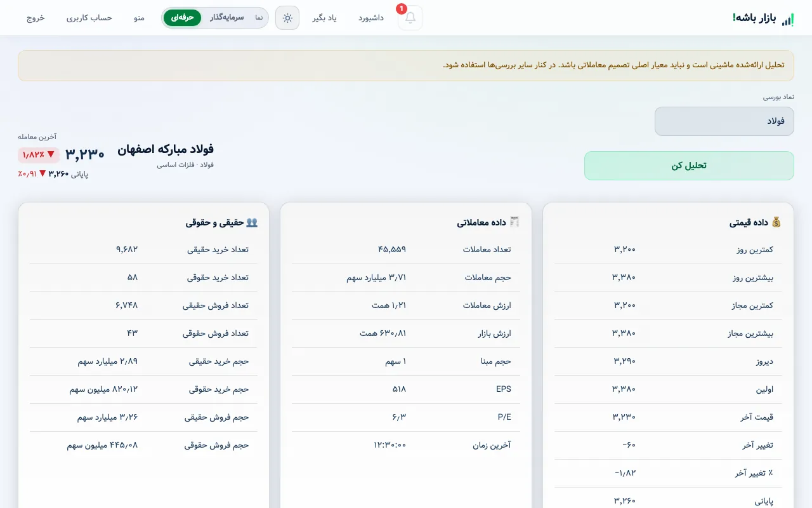This screenshot has width=812, height=508.
Task: Click the حجم خرید حقوقی row label
Action: (219, 389)
